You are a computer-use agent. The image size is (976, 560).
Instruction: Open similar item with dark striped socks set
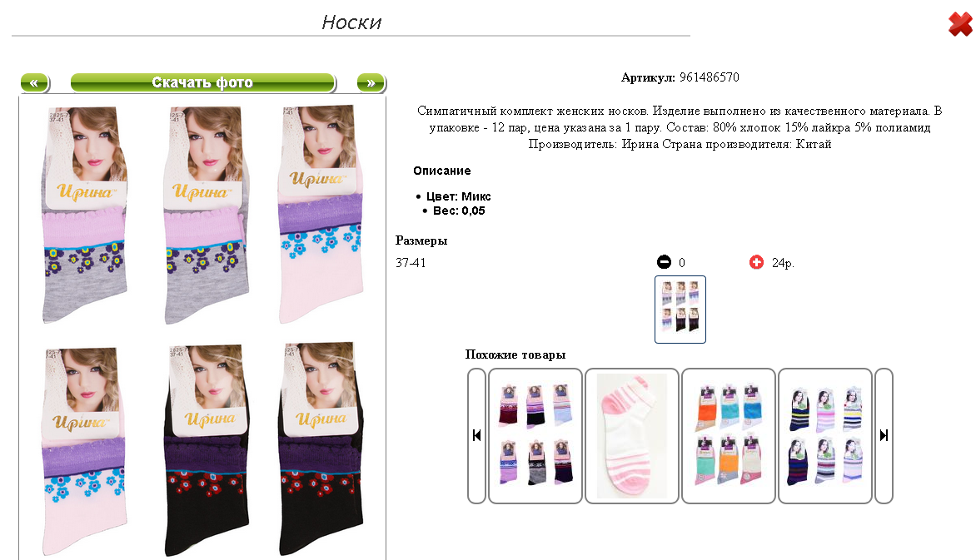tap(535, 435)
